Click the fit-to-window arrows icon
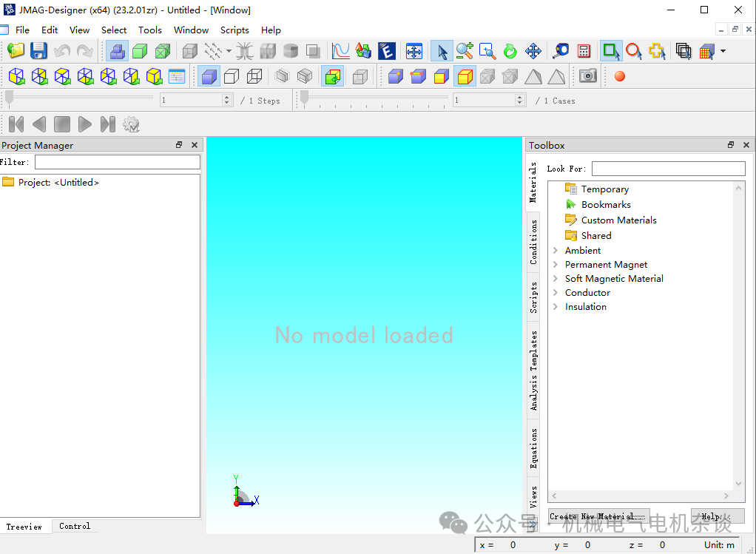Viewport: 756px width, 554px height. [414, 50]
